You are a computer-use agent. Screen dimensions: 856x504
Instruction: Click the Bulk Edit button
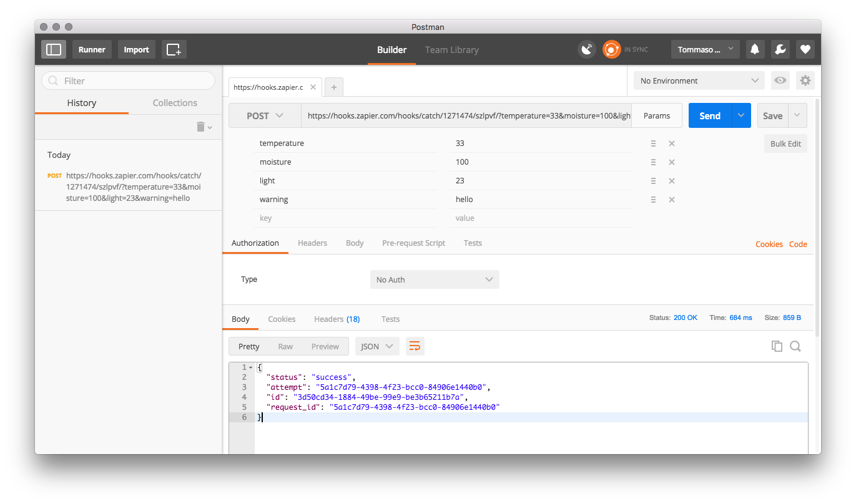785,143
